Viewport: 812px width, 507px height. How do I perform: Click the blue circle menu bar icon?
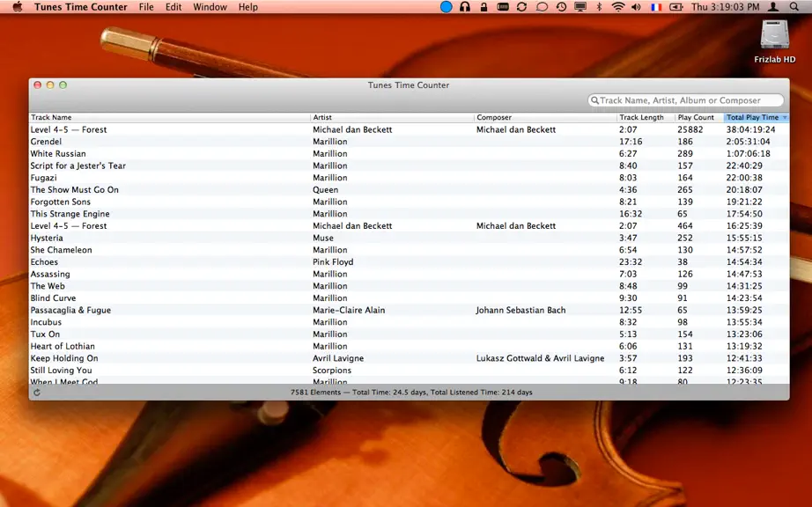[446, 7]
